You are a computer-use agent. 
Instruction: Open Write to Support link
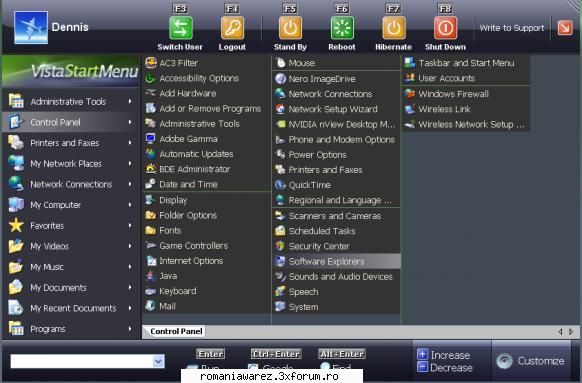[x=511, y=28]
